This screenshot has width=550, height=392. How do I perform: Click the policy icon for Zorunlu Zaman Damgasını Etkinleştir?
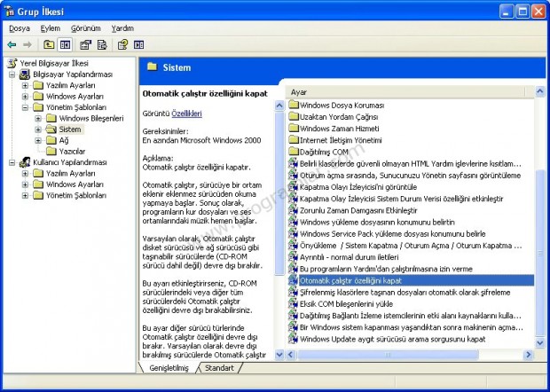(293, 210)
